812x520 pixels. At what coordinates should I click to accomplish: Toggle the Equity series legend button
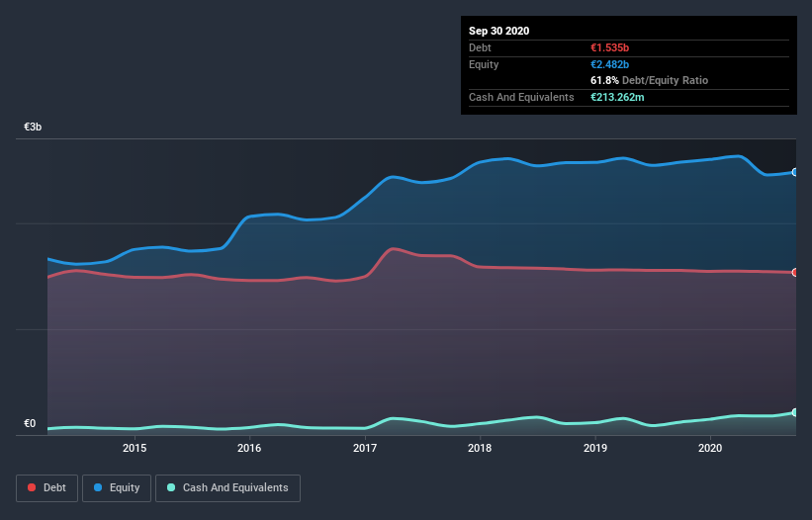(117, 488)
